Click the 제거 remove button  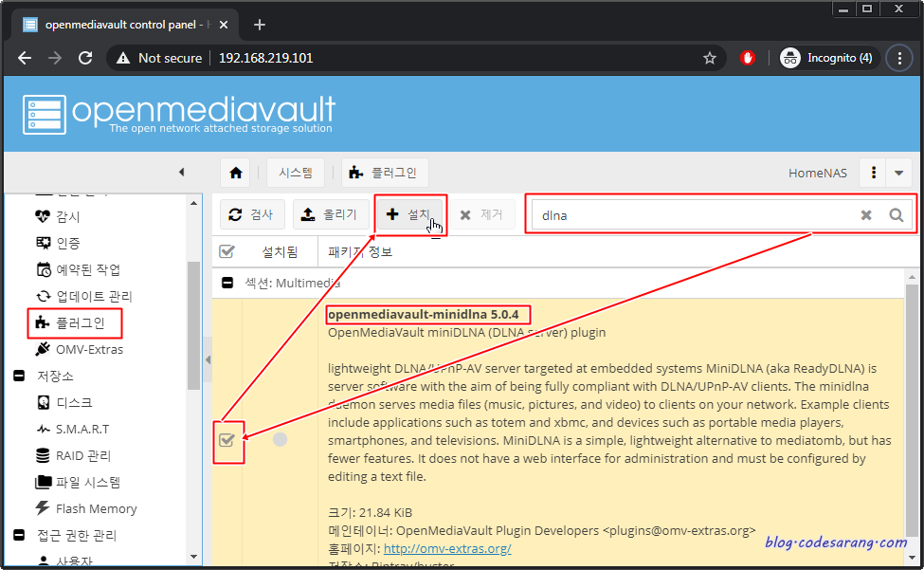coord(482,214)
